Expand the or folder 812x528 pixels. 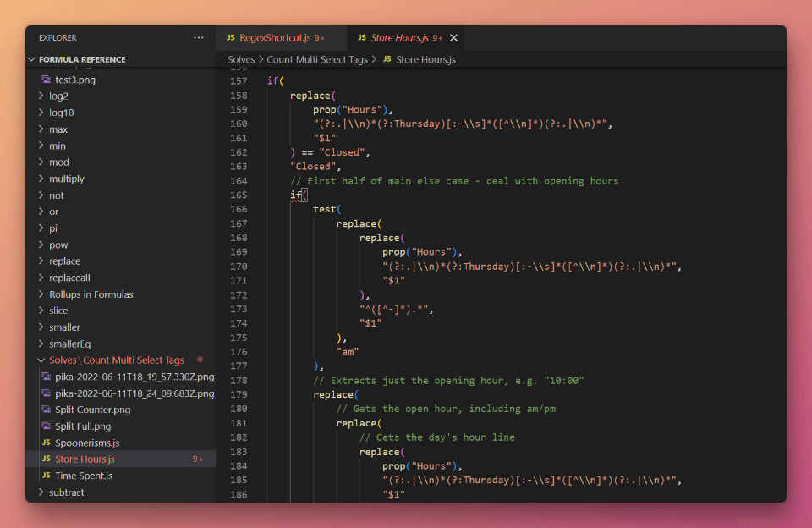coord(53,212)
